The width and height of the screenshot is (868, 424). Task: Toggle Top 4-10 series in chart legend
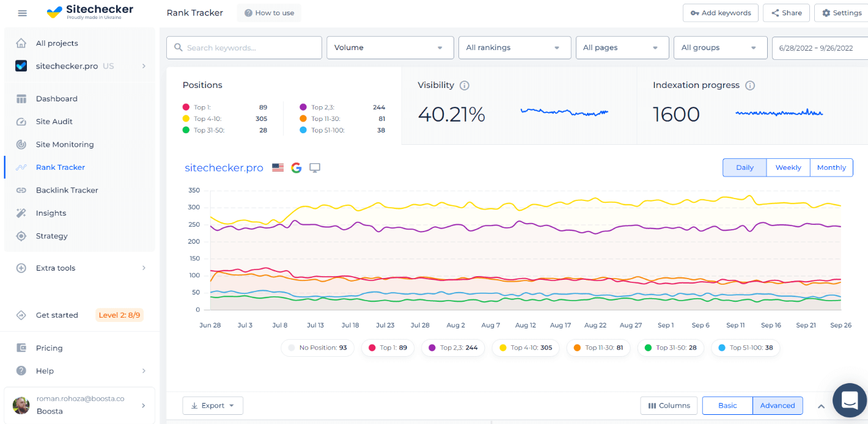(x=526, y=348)
